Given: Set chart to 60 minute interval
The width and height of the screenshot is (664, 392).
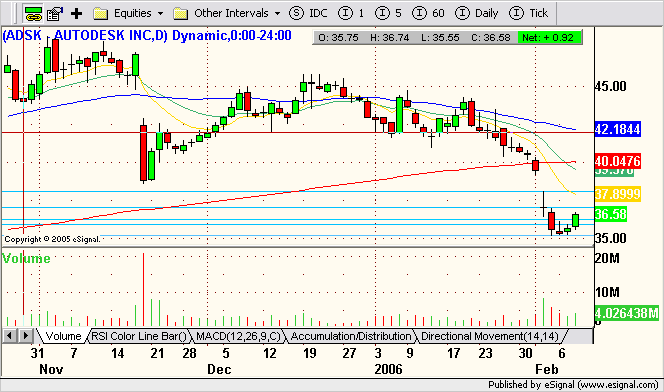Looking at the screenshot, I should point(428,13).
